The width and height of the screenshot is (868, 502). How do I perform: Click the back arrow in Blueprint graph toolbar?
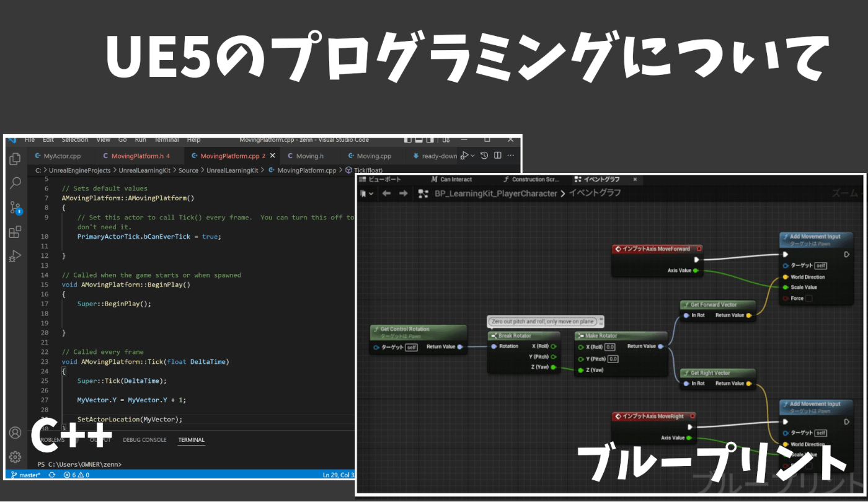[386, 193]
